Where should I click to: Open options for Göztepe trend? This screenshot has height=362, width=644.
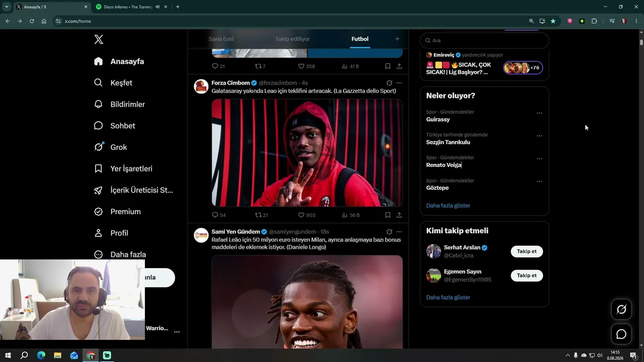539,182
